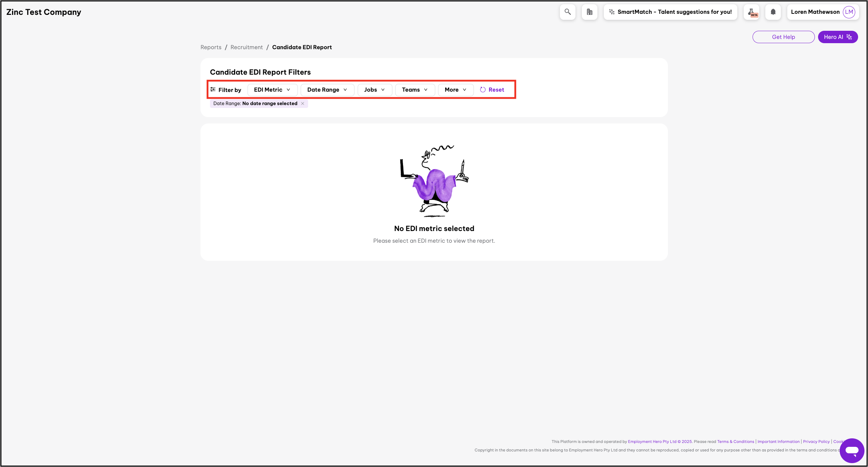This screenshot has width=868, height=467.
Task: Open the beta lab flask icon
Action: (x=751, y=12)
